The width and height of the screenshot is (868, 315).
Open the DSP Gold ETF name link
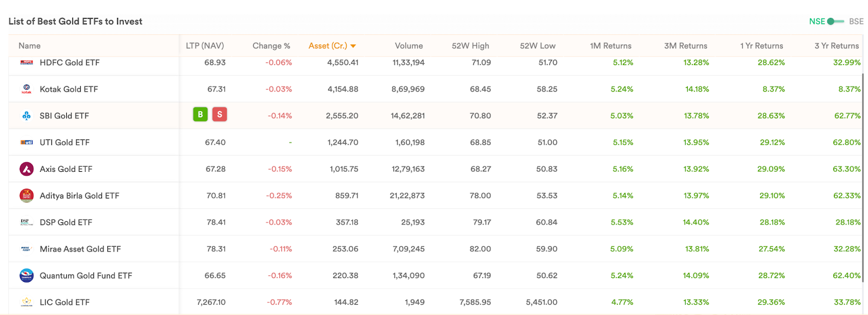tap(66, 222)
